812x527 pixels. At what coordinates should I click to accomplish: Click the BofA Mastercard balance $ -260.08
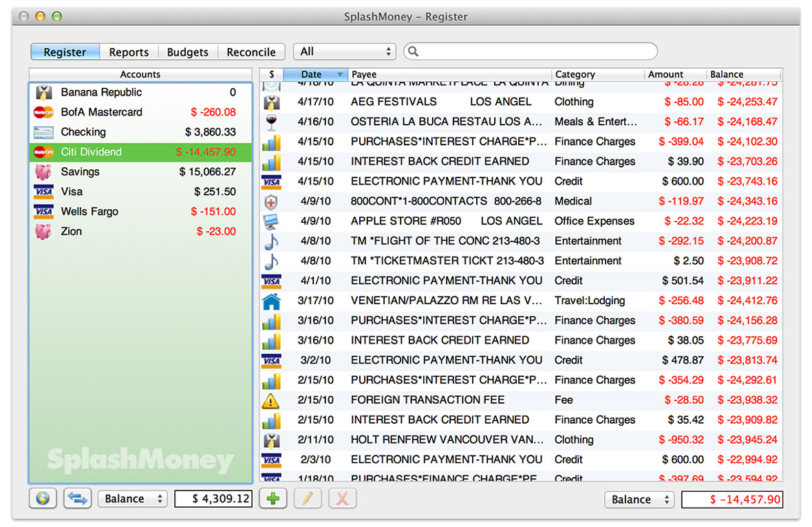click(x=213, y=112)
